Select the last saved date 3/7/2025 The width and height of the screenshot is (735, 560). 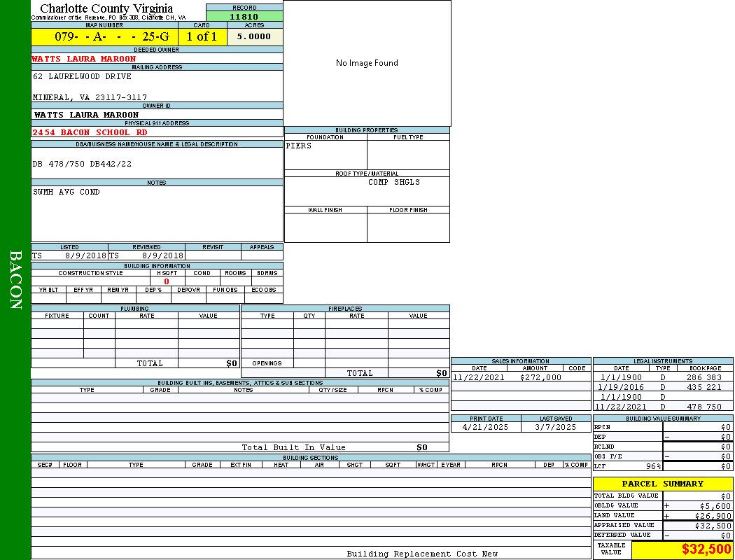click(x=555, y=427)
